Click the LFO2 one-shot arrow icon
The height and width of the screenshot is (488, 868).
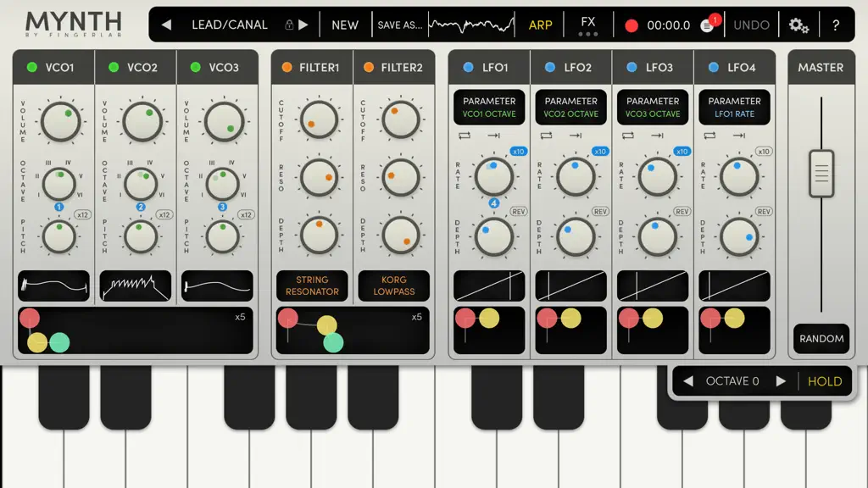click(x=576, y=136)
